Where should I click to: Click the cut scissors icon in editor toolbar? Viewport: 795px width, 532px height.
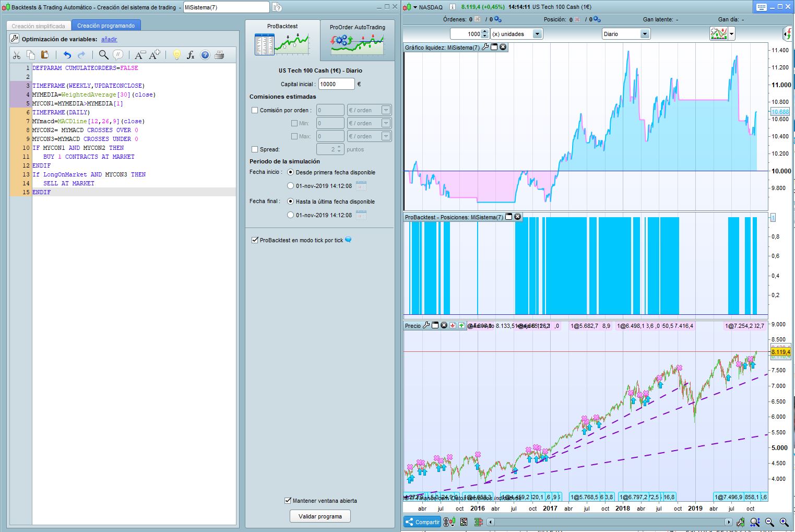(17, 55)
